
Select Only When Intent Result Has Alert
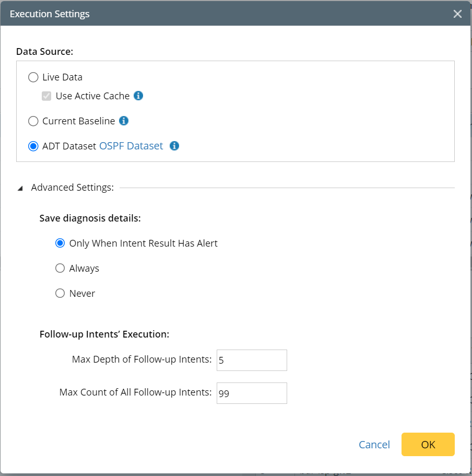click(60, 243)
